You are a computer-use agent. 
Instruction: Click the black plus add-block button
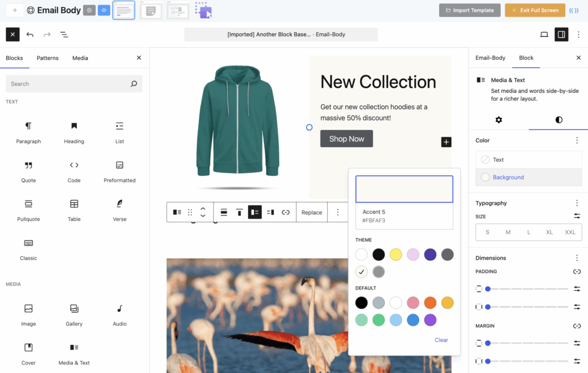pyautogui.click(x=446, y=142)
